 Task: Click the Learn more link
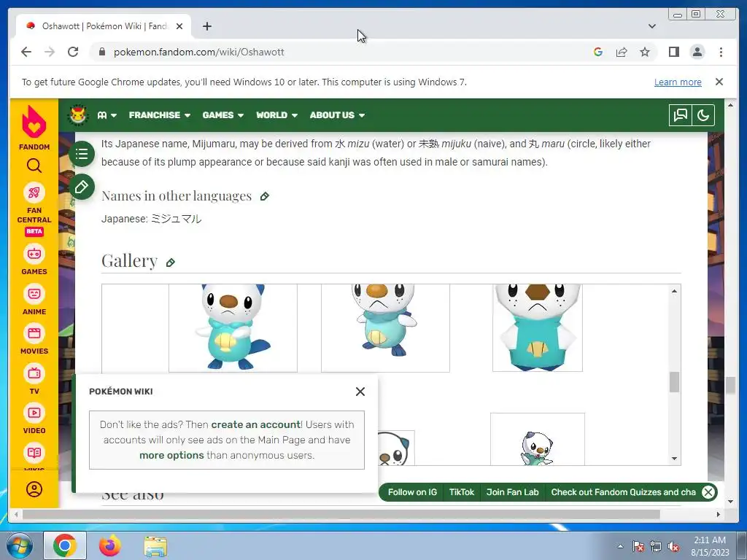tap(678, 82)
